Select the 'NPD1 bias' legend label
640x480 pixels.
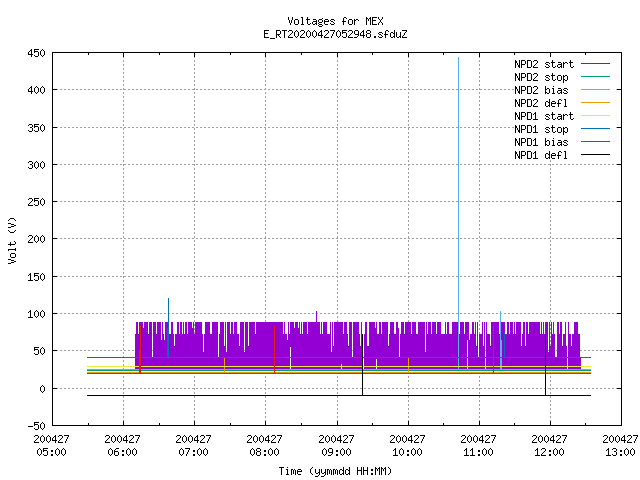(x=541, y=142)
